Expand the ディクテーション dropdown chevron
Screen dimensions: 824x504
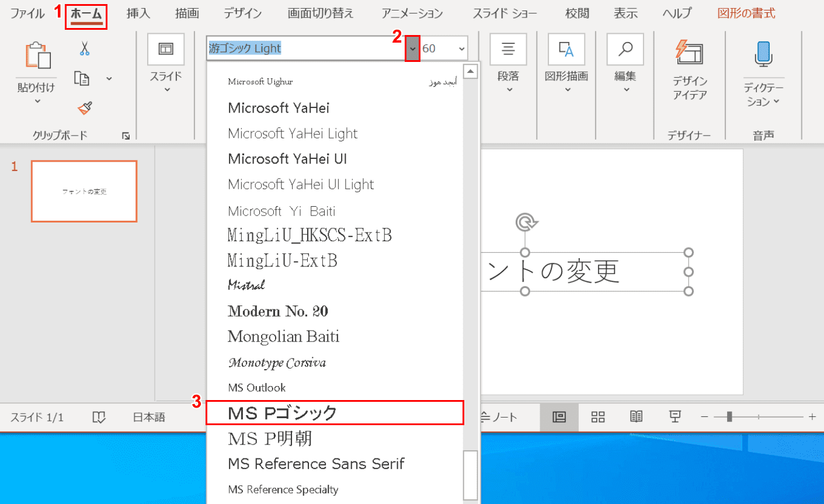(x=777, y=102)
